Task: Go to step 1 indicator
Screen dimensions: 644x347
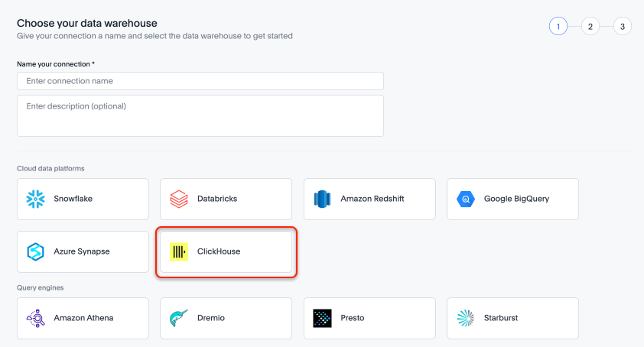Action: click(x=558, y=27)
